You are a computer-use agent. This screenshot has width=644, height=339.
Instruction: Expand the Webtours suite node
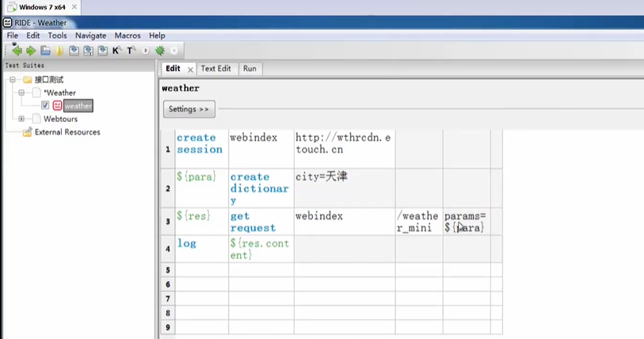pyautogui.click(x=21, y=119)
